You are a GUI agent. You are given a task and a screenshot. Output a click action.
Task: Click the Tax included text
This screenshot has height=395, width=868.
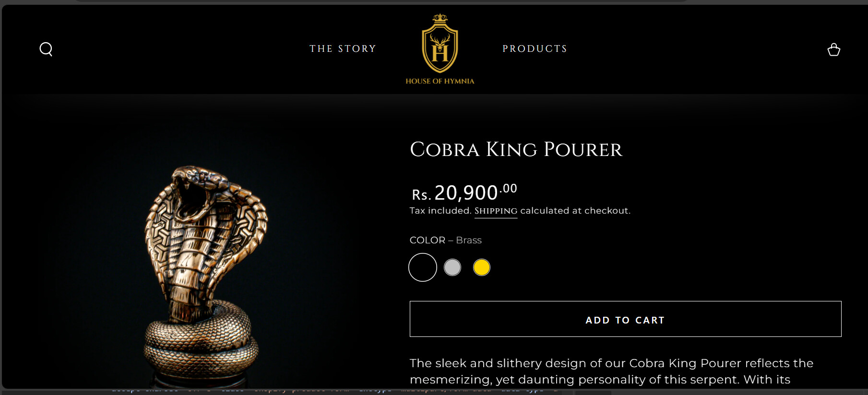[440, 211]
